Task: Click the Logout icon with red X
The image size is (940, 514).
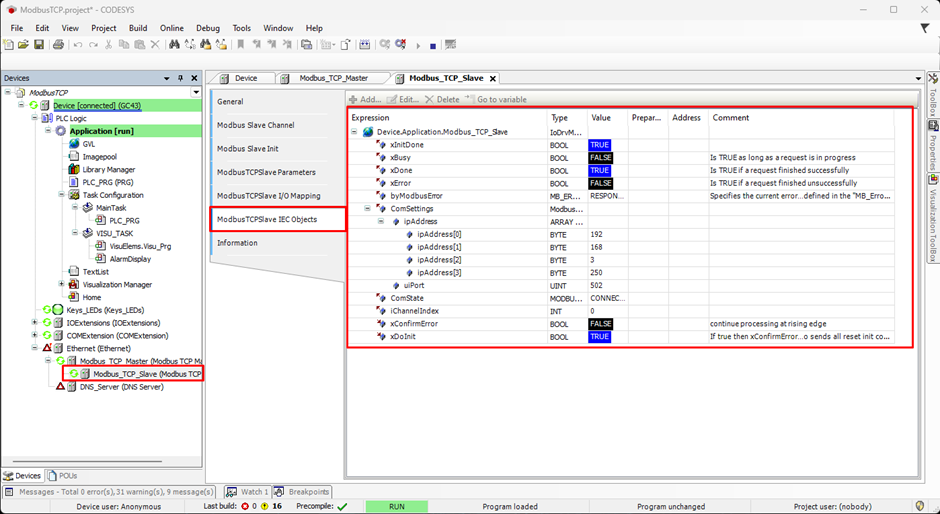Action: (400, 44)
